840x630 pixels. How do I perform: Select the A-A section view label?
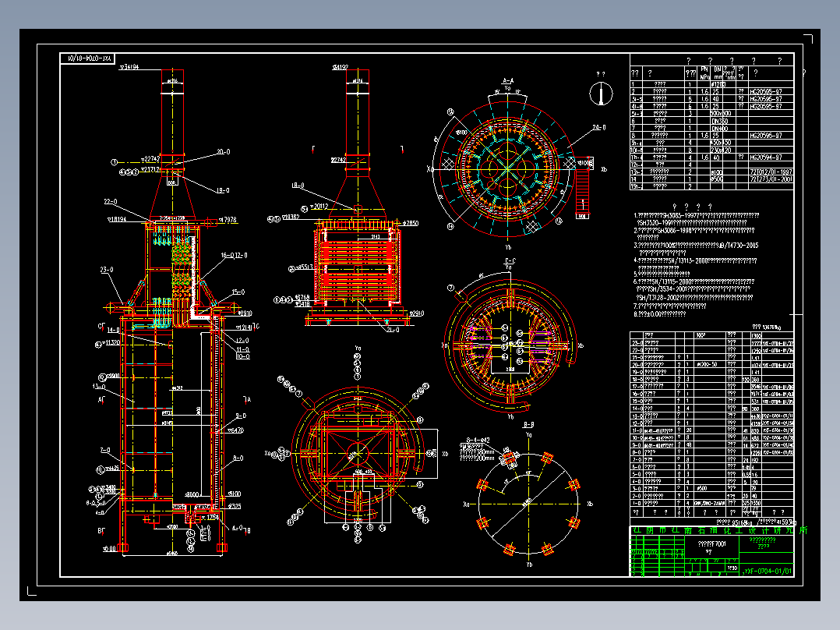click(x=508, y=81)
